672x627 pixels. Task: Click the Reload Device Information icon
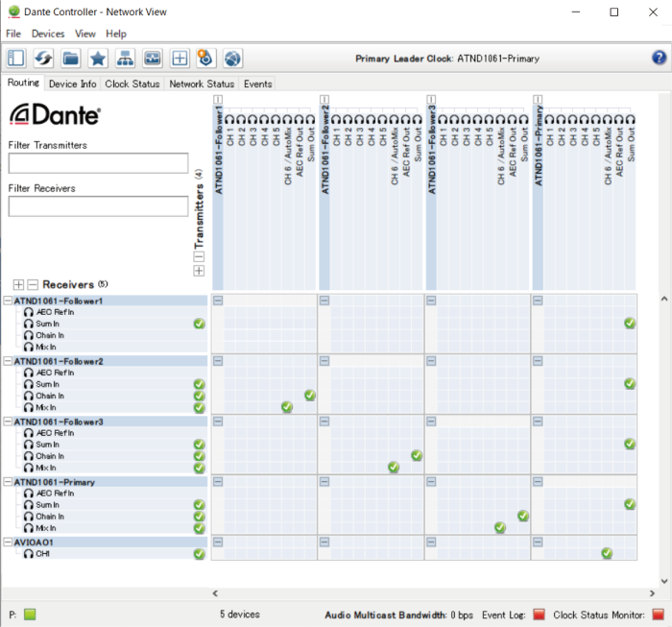44,58
